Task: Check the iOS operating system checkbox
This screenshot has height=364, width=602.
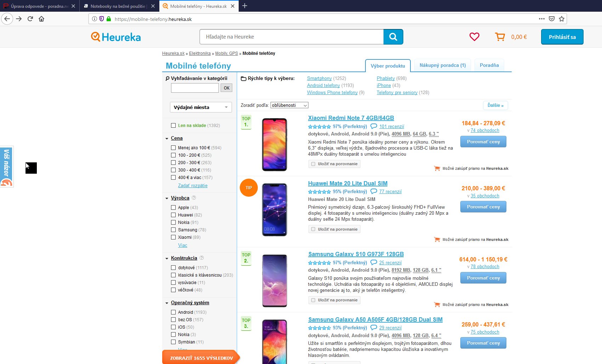Action: pyautogui.click(x=173, y=327)
